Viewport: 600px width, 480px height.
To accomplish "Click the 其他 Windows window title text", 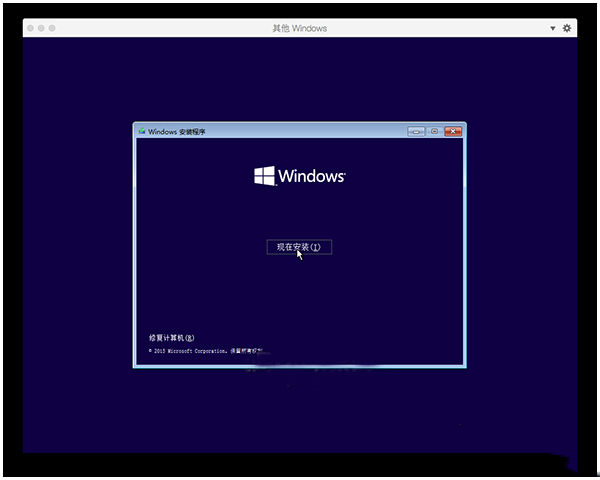I will (300, 28).
